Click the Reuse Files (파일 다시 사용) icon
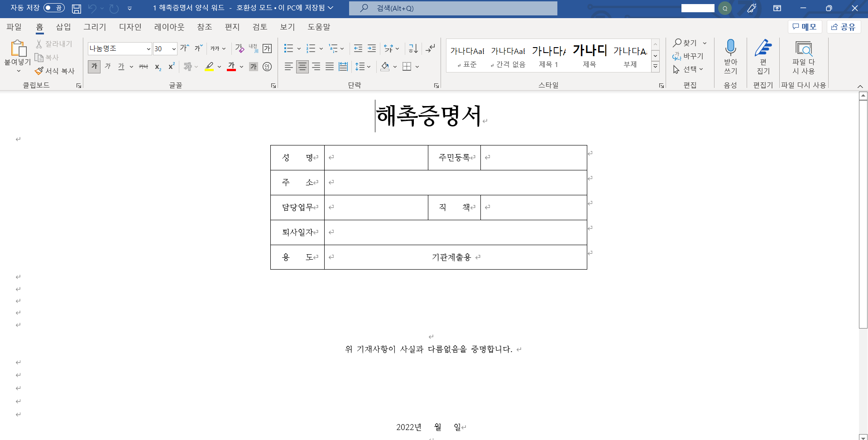Screen dimensions: 868x440 tap(803, 57)
